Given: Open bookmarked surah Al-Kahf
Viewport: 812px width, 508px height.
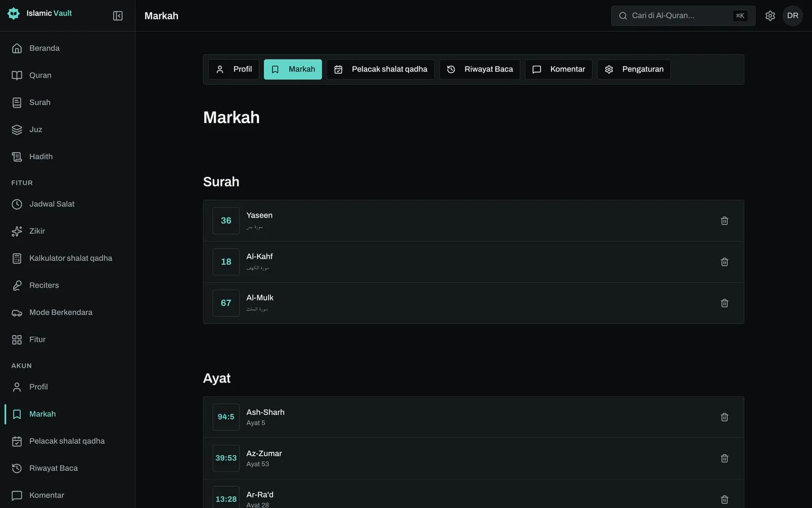Looking at the screenshot, I should (x=473, y=262).
